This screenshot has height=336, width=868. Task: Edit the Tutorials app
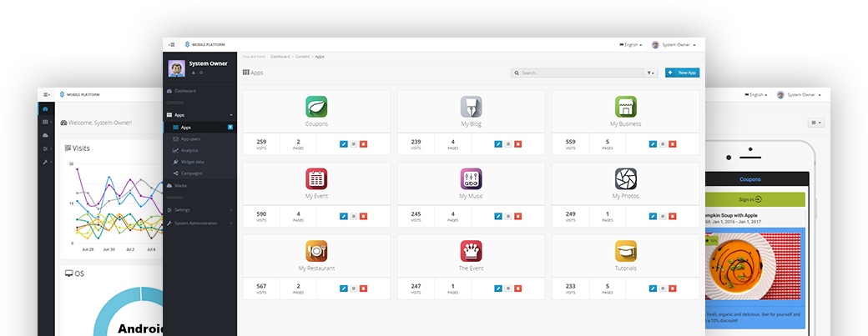(x=653, y=288)
